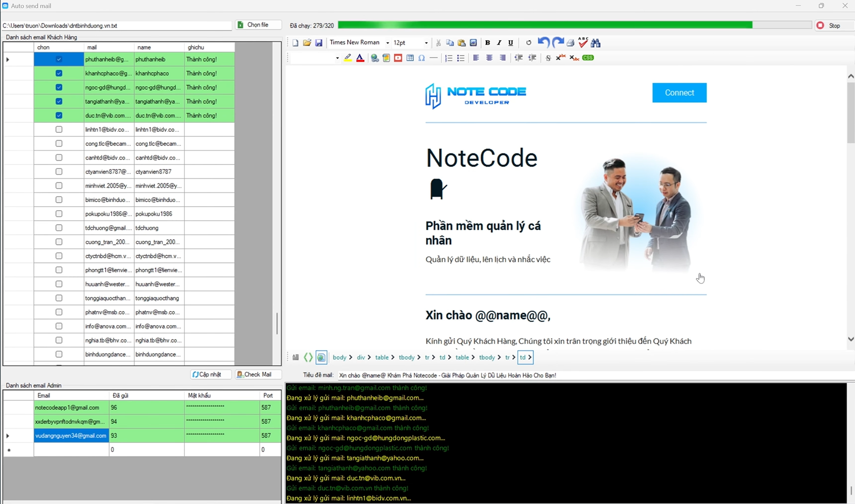Check the pokupoku1986 row checkbox
The width and height of the screenshot is (855, 504).
[59, 214]
